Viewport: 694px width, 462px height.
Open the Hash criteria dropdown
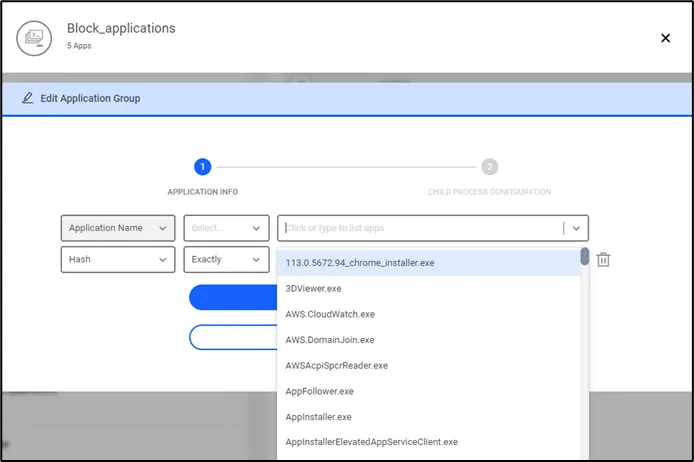pos(118,259)
